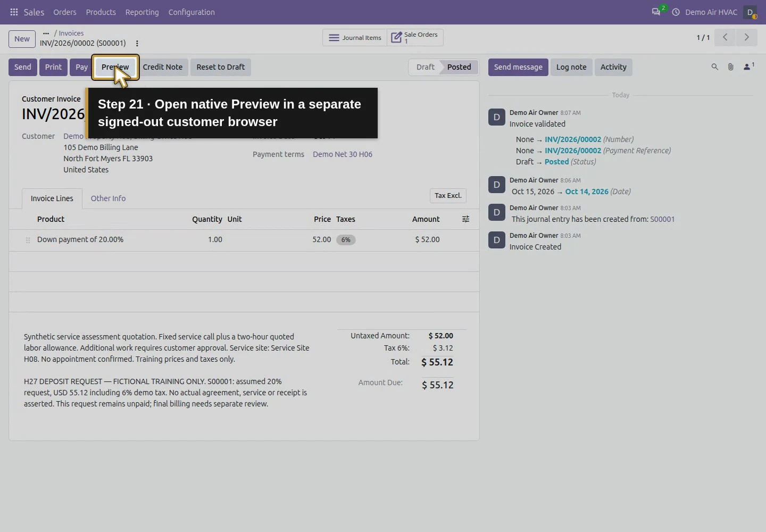Viewport: 766px width, 532px height.
Task: Click the Credit Note button
Action: (162, 67)
